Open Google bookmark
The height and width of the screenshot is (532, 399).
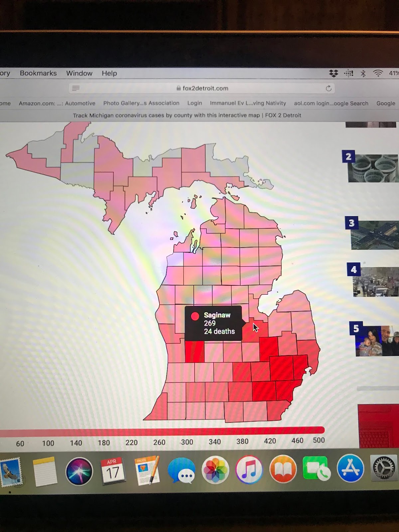386,103
